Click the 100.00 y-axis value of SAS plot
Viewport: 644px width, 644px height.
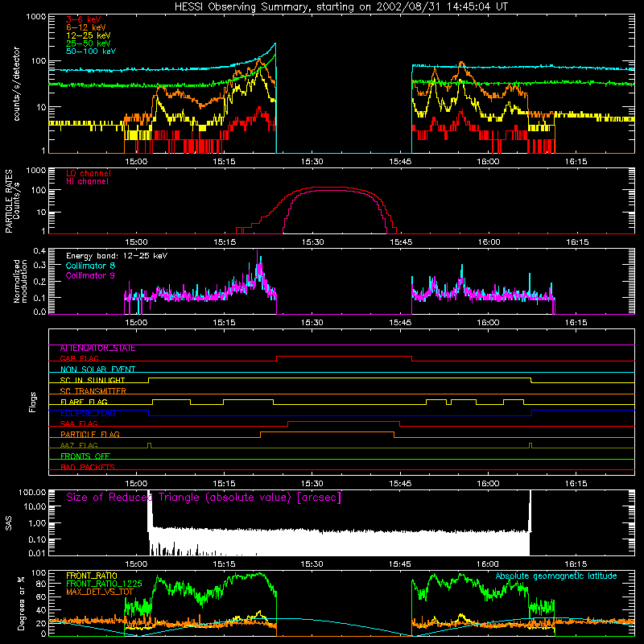(x=32, y=493)
